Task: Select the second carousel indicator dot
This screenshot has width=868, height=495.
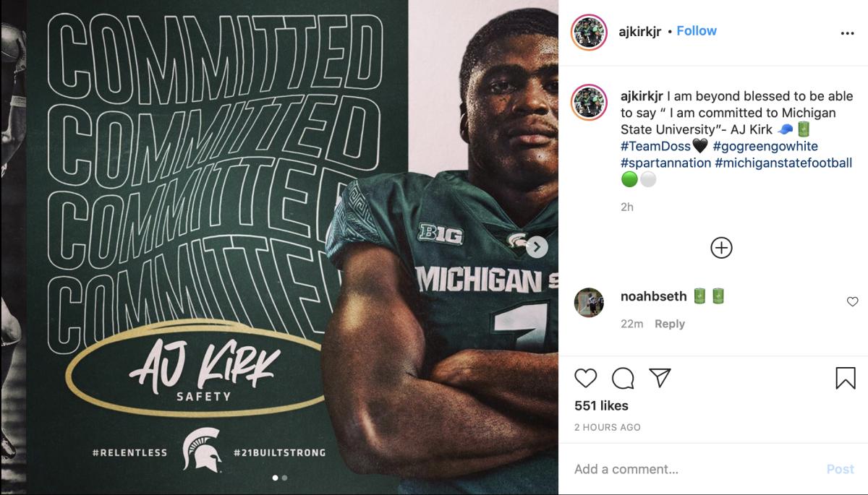Action: 284,478
